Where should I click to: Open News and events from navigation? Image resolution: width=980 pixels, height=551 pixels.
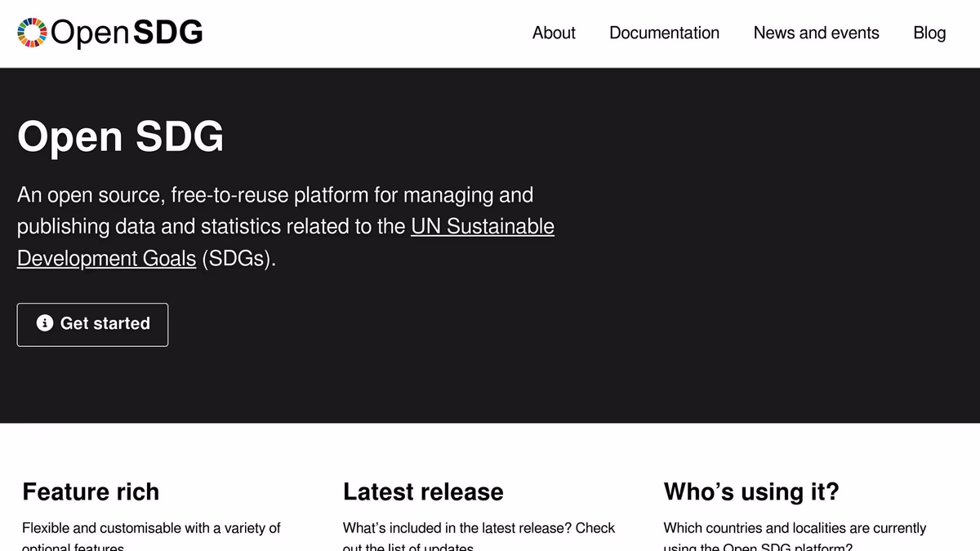[816, 33]
